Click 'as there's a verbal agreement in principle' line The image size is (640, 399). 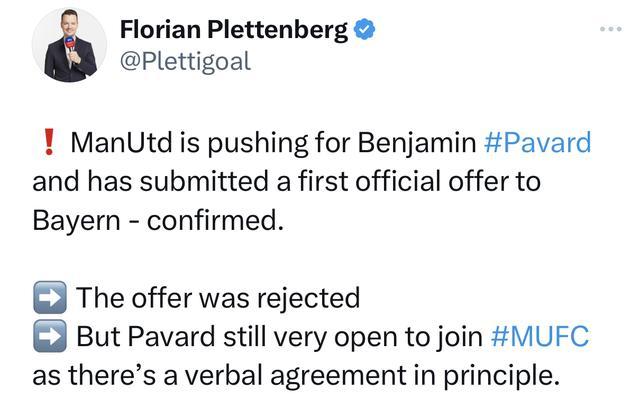tap(296, 376)
